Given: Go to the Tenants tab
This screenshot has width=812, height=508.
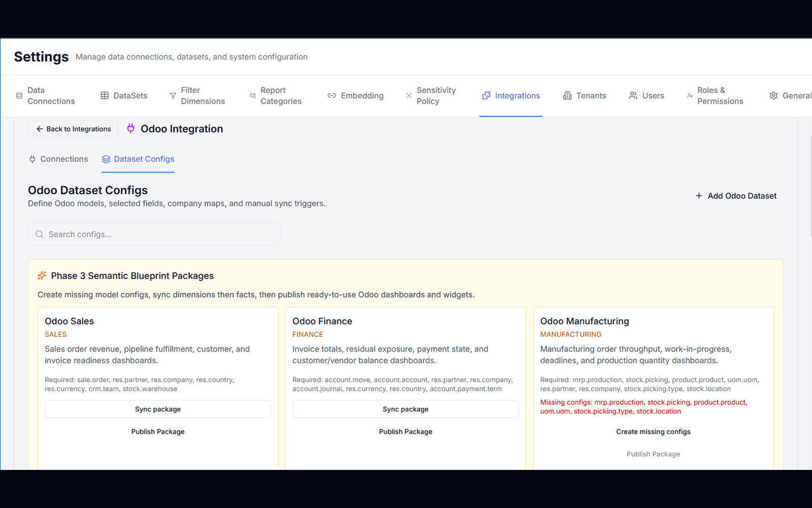Looking at the screenshot, I should [x=585, y=96].
